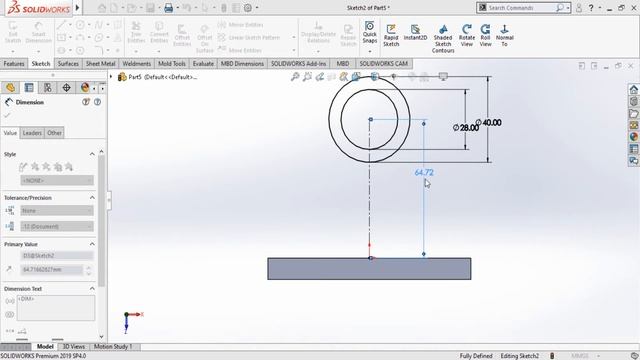Select the Convert Entities tool
Image resolution: width=640 pixels, height=360 pixels.
point(159,32)
